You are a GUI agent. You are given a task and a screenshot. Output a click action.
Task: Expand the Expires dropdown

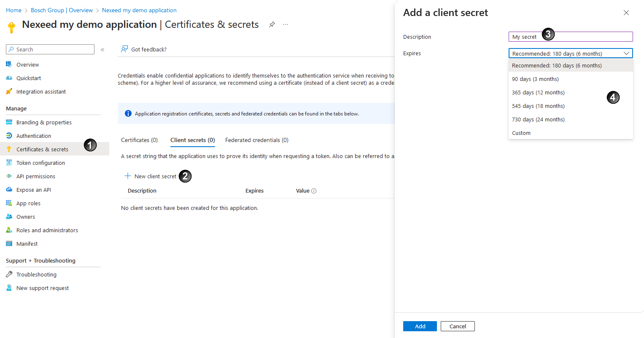[627, 53]
